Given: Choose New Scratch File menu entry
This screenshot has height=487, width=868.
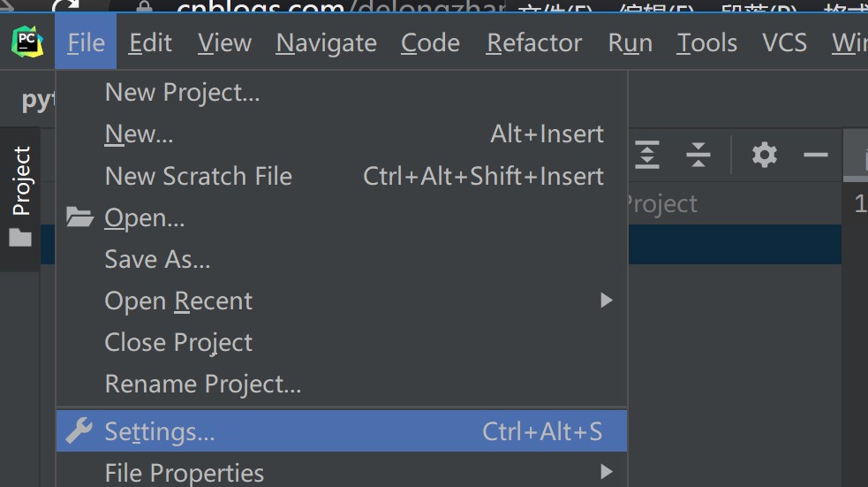Looking at the screenshot, I should tap(198, 176).
